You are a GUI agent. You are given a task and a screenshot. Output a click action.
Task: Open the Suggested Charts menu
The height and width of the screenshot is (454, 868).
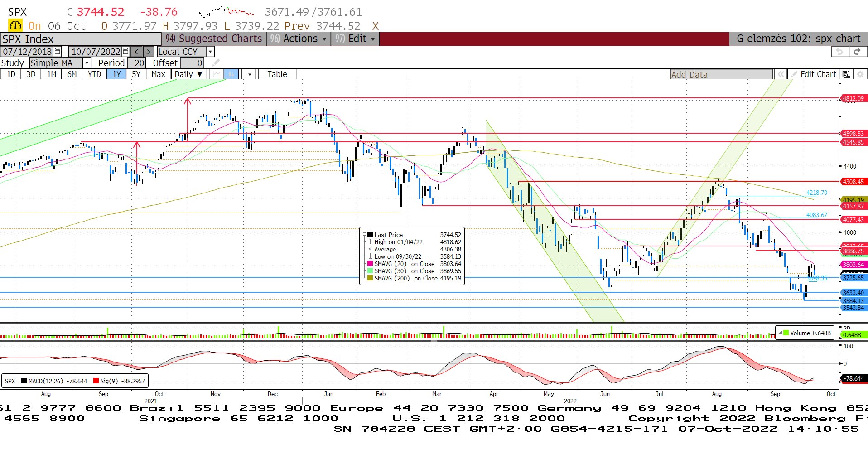coord(214,39)
